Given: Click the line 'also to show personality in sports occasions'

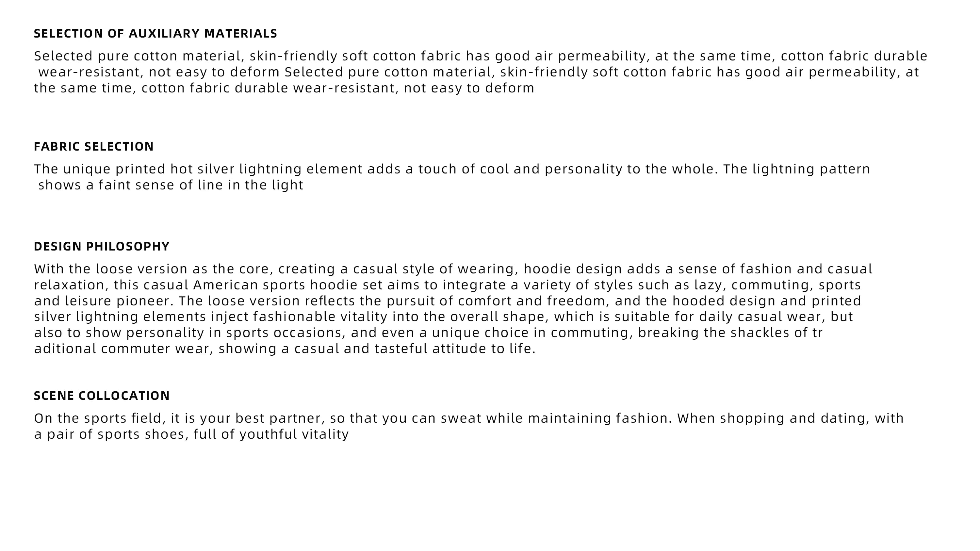Looking at the screenshot, I should pyautogui.click(x=428, y=333).
